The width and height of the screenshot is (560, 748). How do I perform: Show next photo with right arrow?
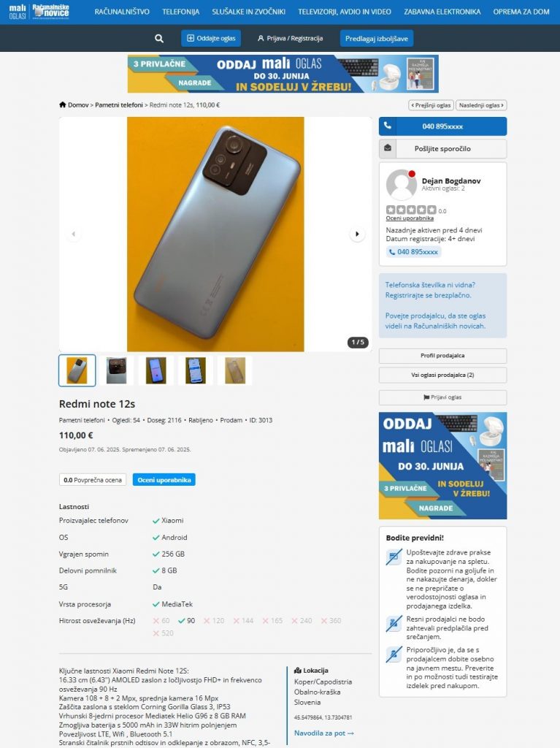[x=357, y=234]
